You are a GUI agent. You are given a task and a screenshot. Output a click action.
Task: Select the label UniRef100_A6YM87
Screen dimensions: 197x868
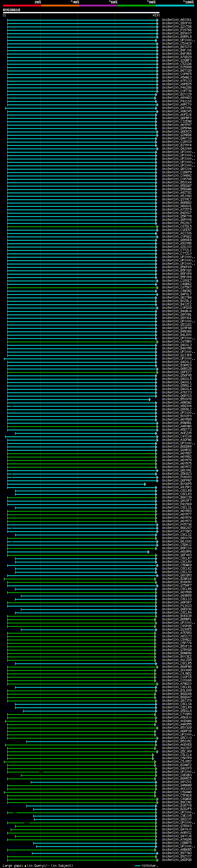pos(176,453)
